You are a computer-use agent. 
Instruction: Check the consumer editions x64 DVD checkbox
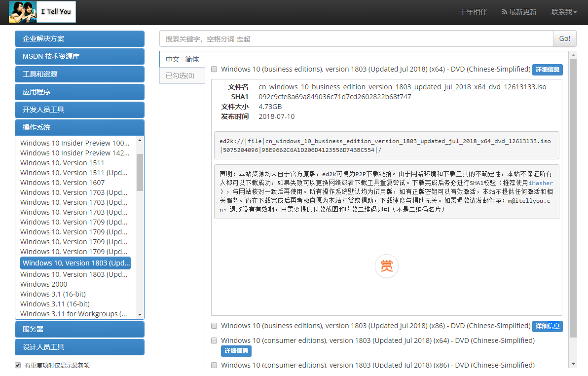click(214, 340)
